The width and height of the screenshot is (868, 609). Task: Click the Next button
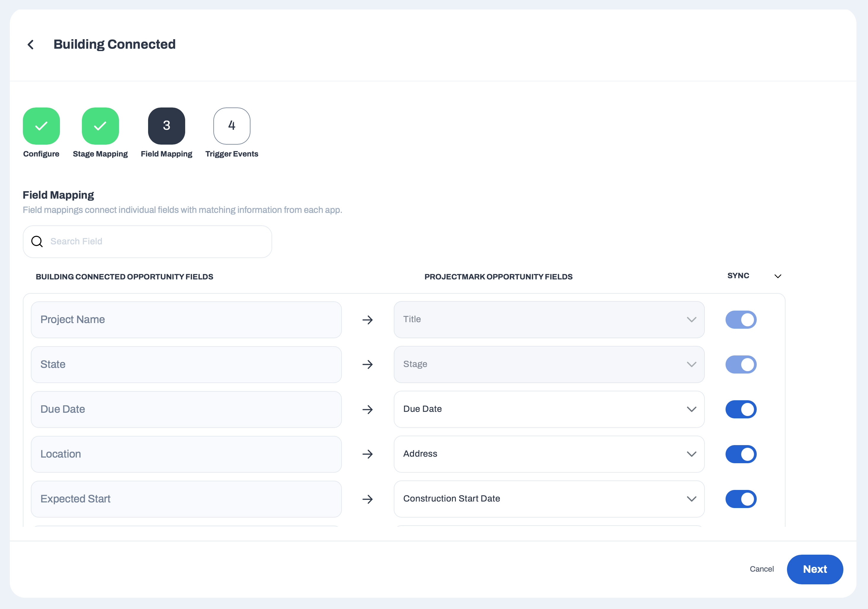pyautogui.click(x=815, y=569)
